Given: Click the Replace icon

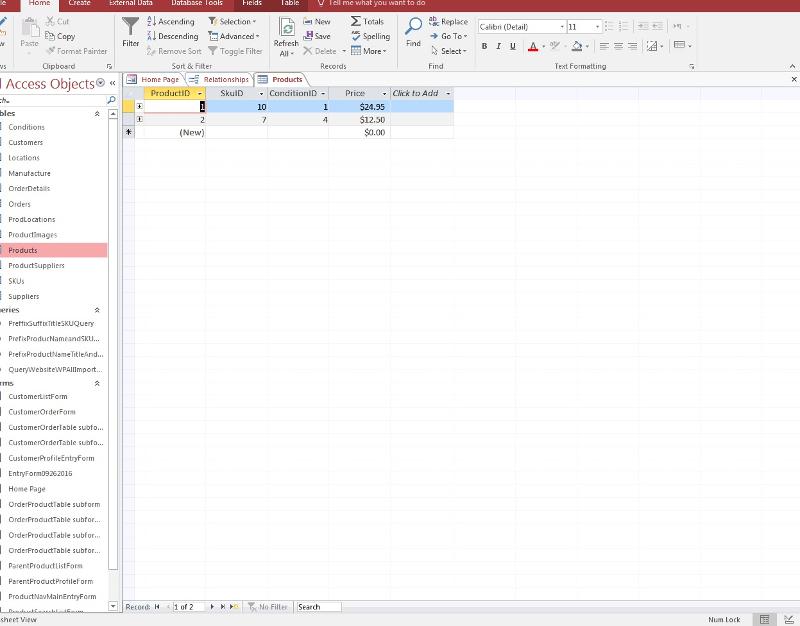Looking at the screenshot, I should pos(448,21).
